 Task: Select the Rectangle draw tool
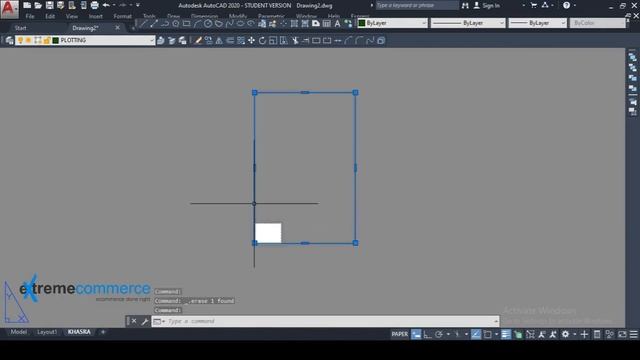pyautogui.click(x=187, y=24)
